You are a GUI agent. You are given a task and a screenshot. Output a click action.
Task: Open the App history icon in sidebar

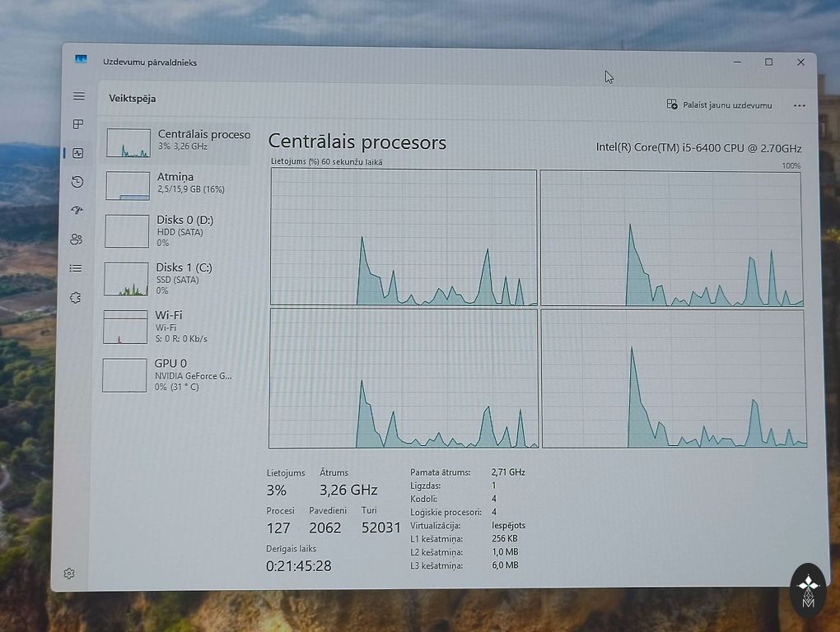pos(77,182)
